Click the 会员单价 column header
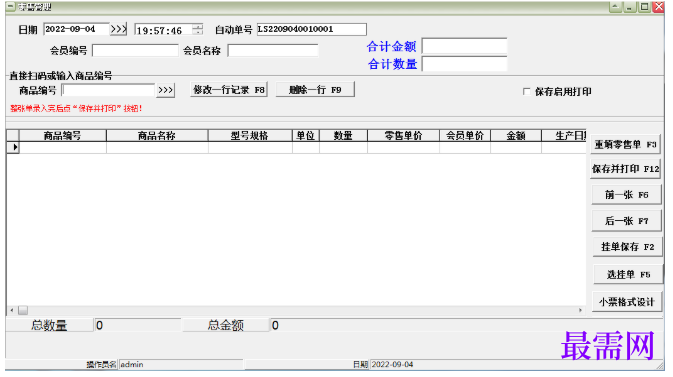This screenshot has width=673, height=377. (x=465, y=136)
